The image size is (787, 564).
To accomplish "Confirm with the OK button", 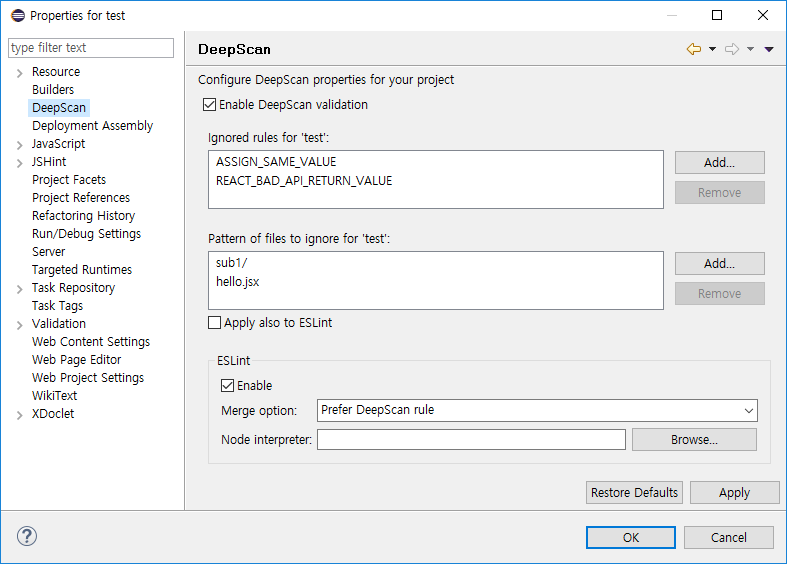I will (x=630, y=537).
